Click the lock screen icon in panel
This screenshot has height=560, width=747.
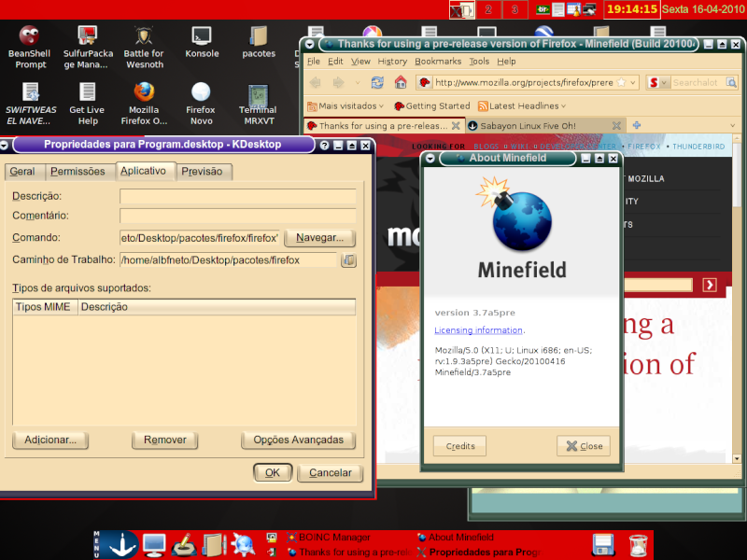click(272, 538)
